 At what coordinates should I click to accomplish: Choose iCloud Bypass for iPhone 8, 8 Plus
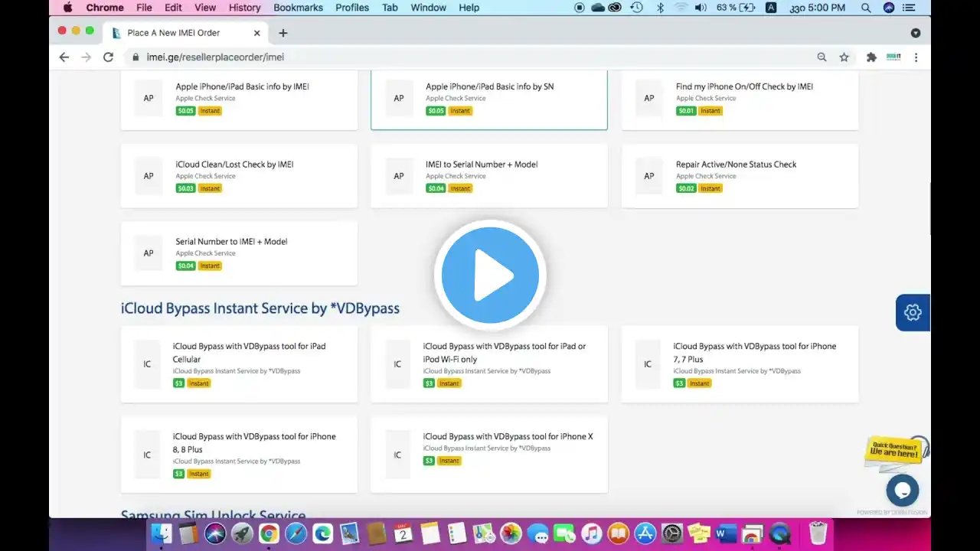(x=239, y=455)
